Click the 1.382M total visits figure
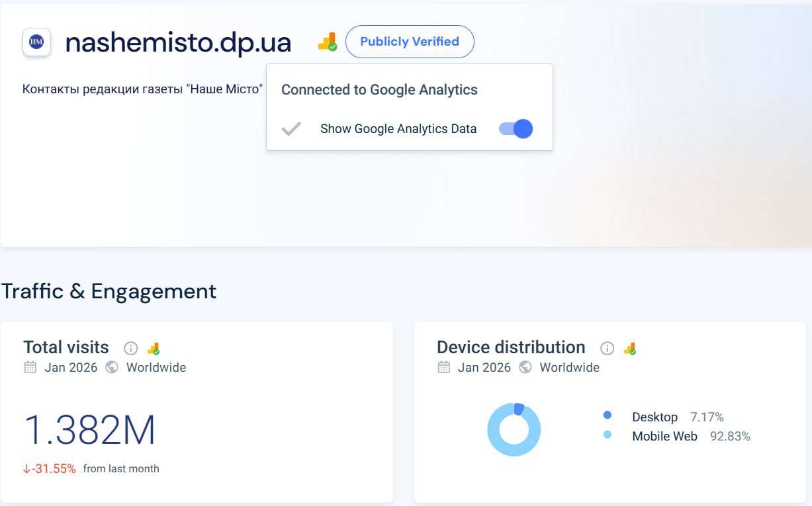The width and height of the screenshot is (812, 506). pos(90,430)
